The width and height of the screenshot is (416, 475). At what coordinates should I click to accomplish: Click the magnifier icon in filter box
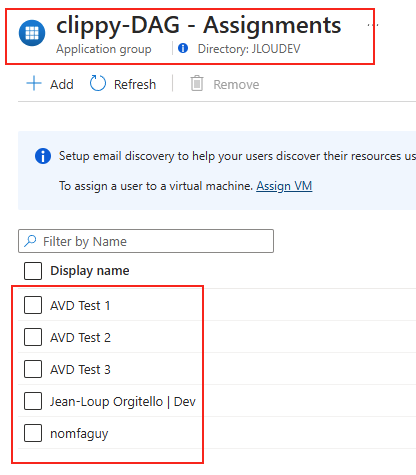30,241
